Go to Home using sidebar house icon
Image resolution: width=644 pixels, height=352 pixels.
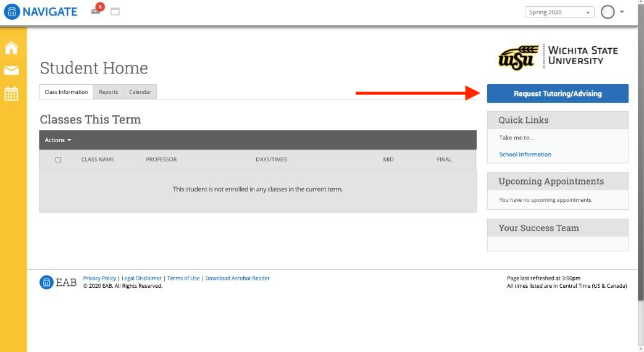tap(11, 48)
